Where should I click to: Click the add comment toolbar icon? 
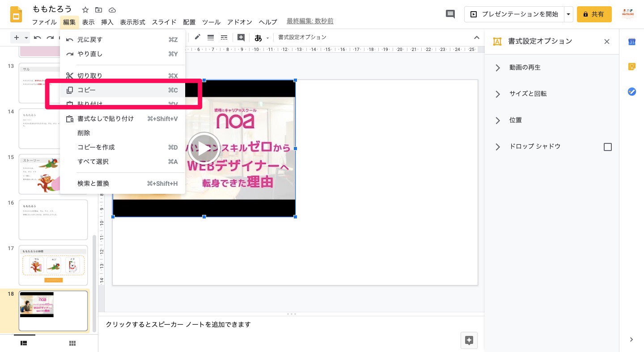[241, 38]
